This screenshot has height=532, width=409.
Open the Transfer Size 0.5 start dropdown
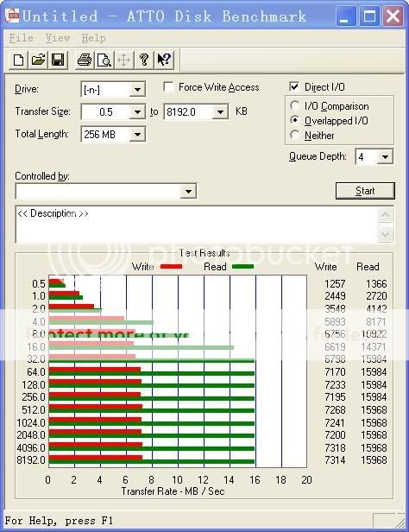point(137,112)
